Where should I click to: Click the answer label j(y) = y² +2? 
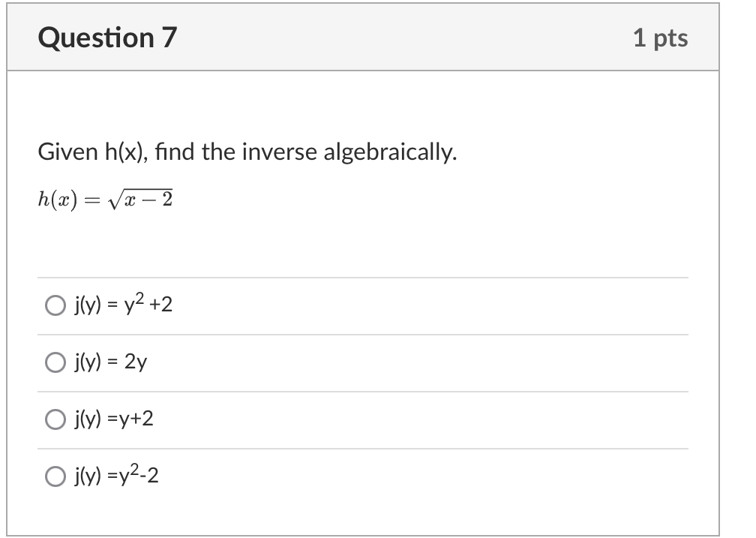coord(122,305)
